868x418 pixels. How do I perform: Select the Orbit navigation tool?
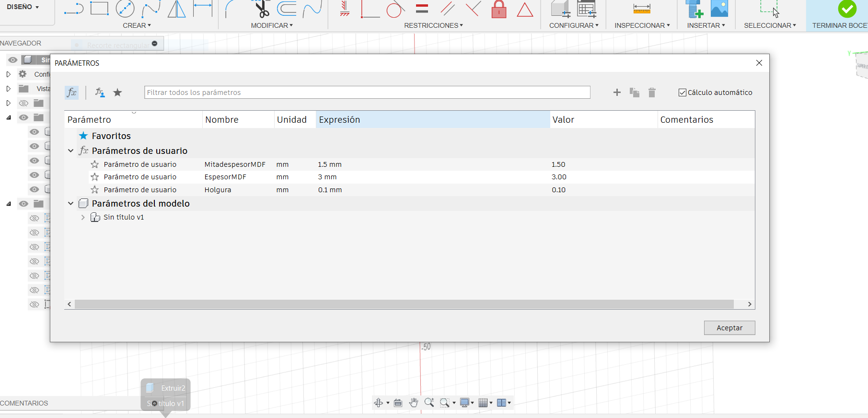379,403
